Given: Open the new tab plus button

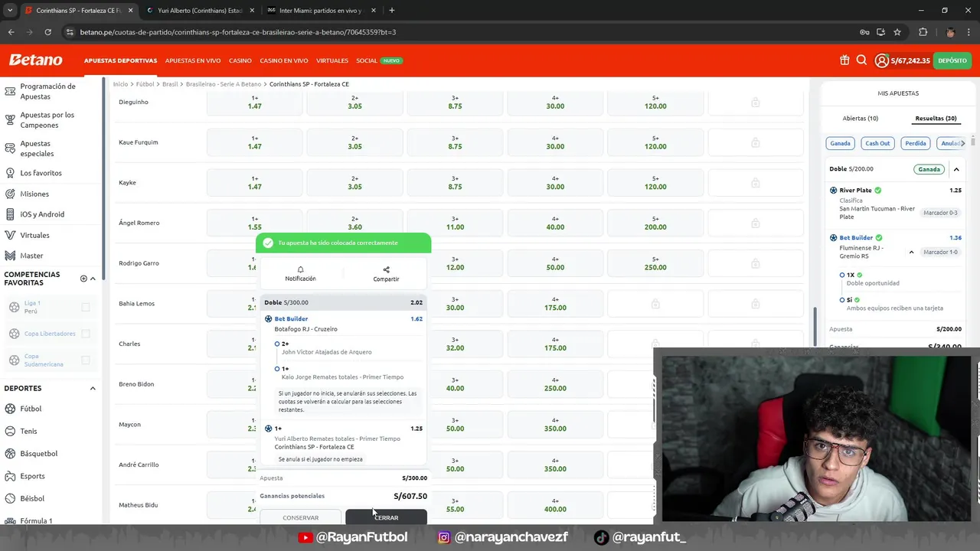Looking at the screenshot, I should (391, 11).
